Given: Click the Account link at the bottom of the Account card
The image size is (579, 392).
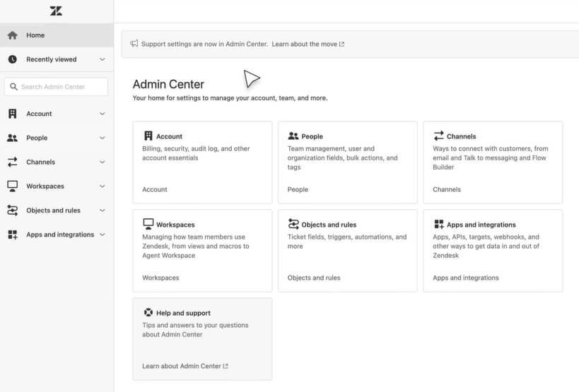Looking at the screenshot, I should [155, 189].
